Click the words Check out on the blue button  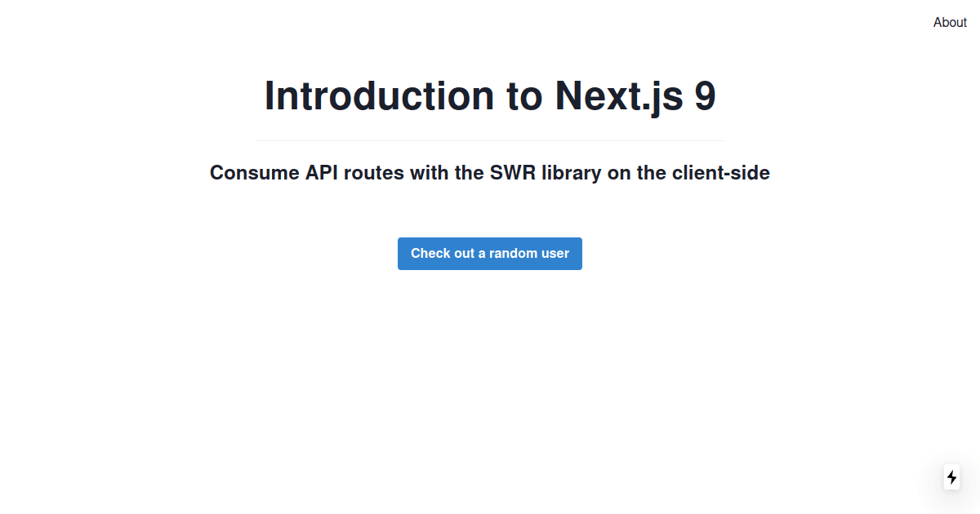point(443,254)
